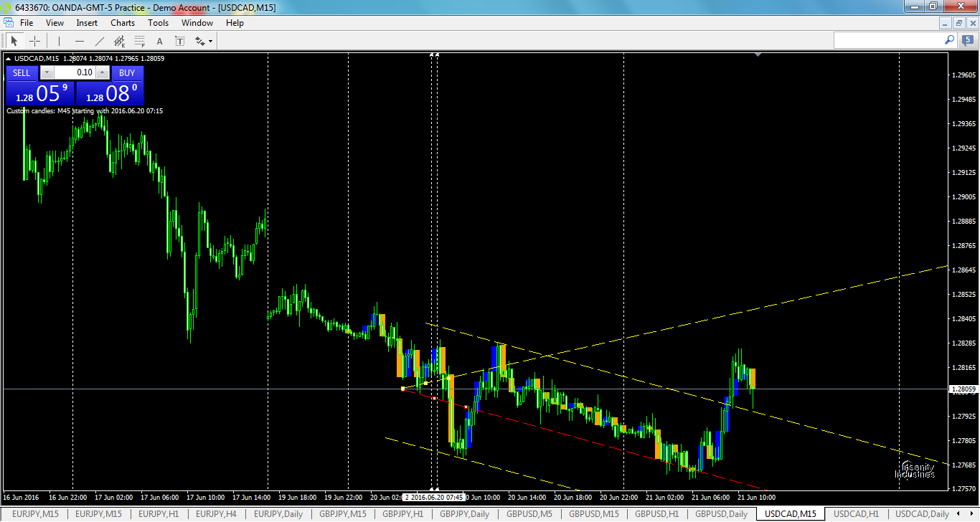Enable the Crosshair tool
The image size is (980, 522).
[x=34, y=41]
